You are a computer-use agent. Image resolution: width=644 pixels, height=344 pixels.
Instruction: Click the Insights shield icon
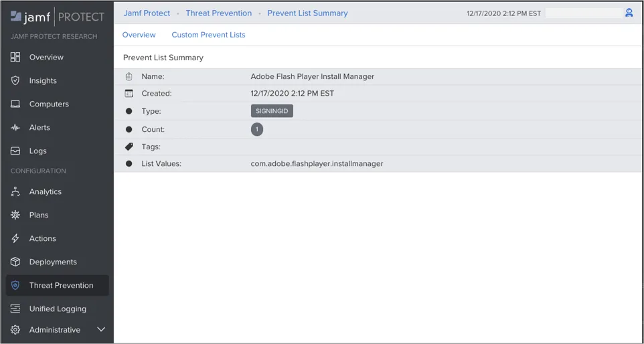pos(15,80)
